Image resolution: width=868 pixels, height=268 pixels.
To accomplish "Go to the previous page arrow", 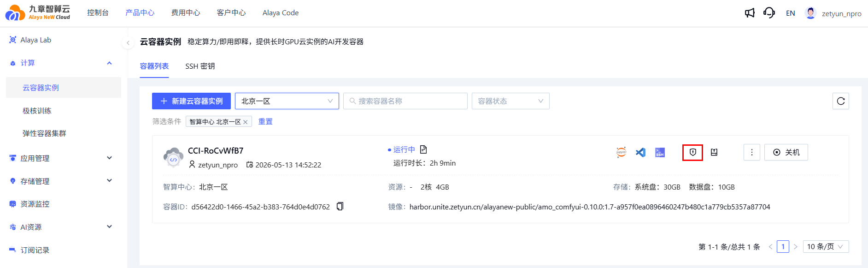I will pyautogui.click(x=770, y=247).
